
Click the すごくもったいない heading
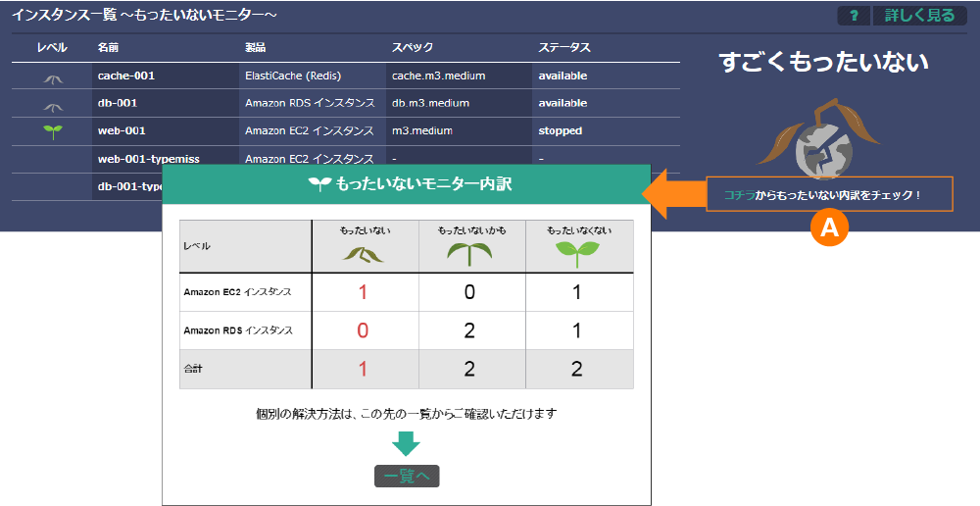coord(824,63)
